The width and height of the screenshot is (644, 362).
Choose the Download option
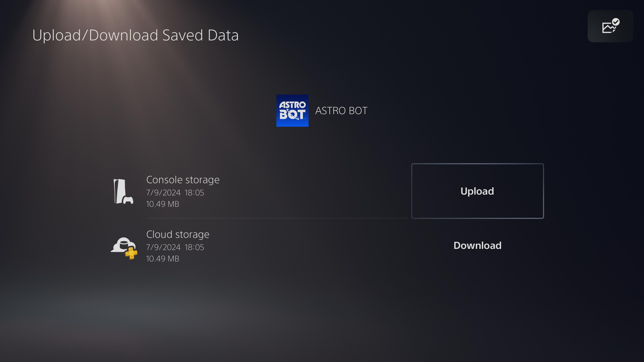click(477, 246)
